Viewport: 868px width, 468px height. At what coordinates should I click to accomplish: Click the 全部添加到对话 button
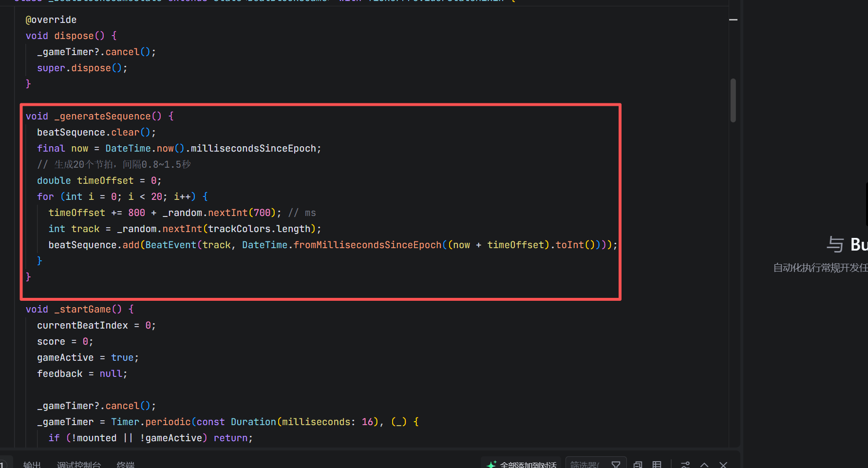521,465
